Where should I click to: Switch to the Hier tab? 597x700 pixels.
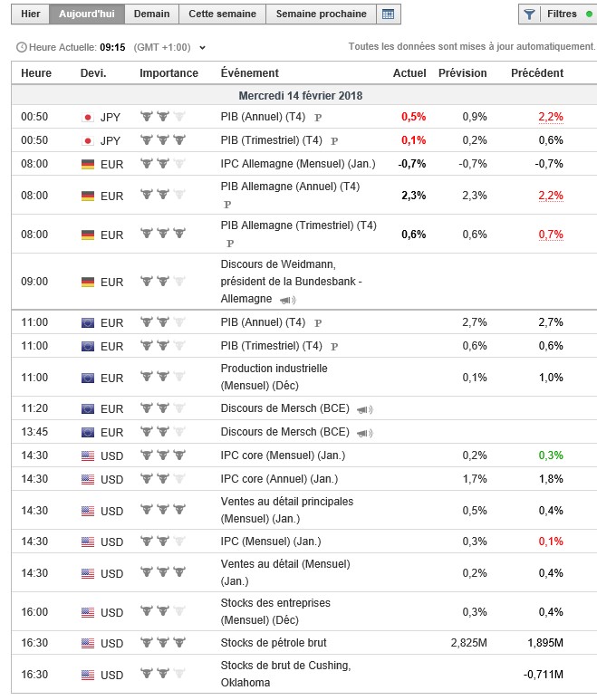[30, 14]
